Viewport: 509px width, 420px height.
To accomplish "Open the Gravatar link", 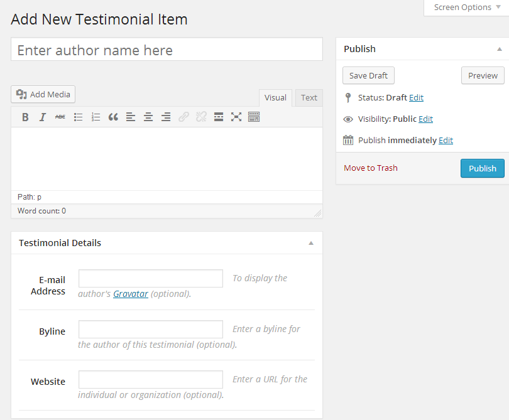I will [x=131, y=294].
